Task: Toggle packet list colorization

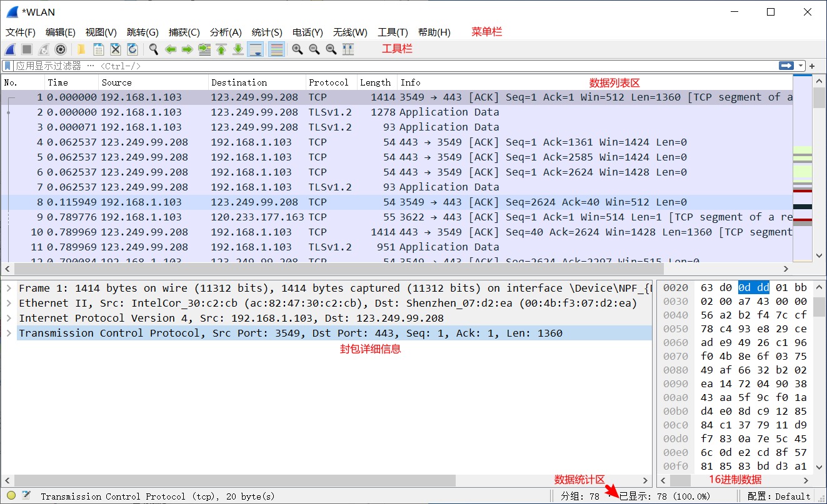Action: [x=276, y=49]
